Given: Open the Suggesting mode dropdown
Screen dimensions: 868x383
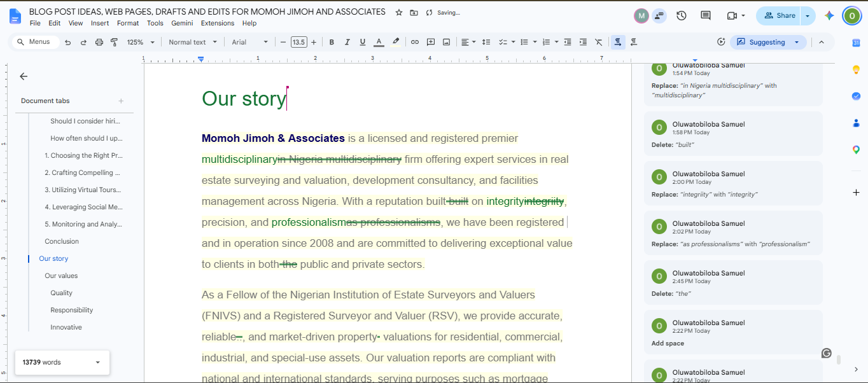Looking at the screenshot, I should [769, 42].
